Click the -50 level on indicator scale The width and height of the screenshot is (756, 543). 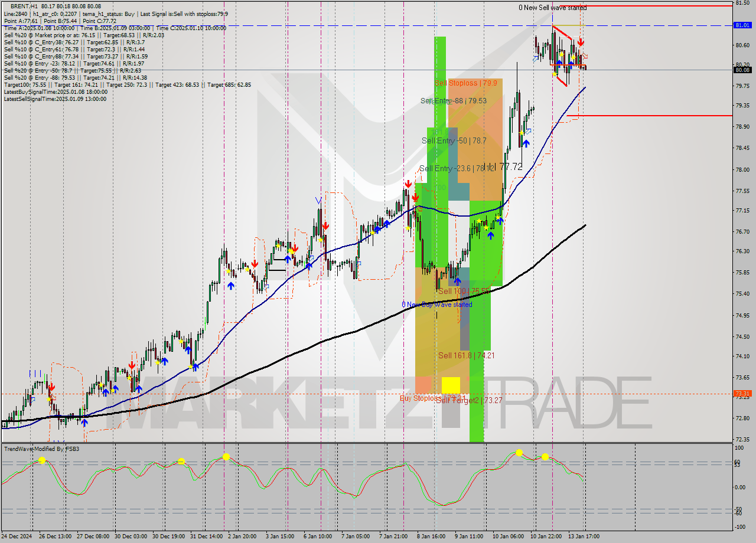739,509
